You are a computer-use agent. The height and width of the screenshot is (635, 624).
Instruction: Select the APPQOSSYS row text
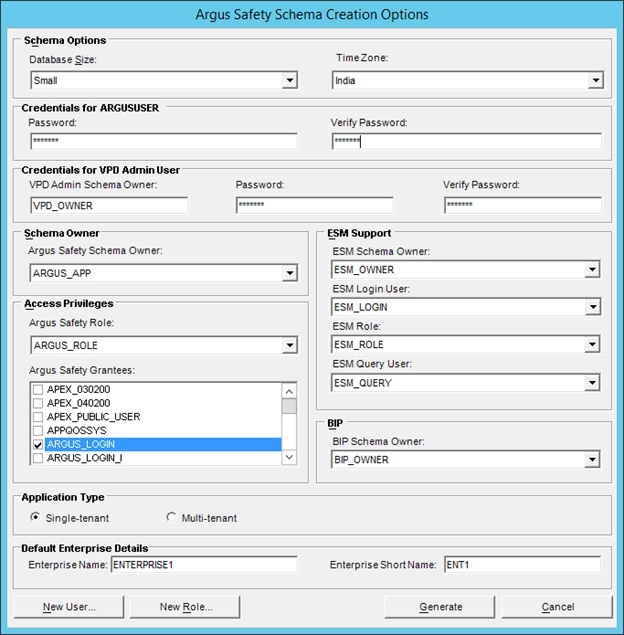77,430
